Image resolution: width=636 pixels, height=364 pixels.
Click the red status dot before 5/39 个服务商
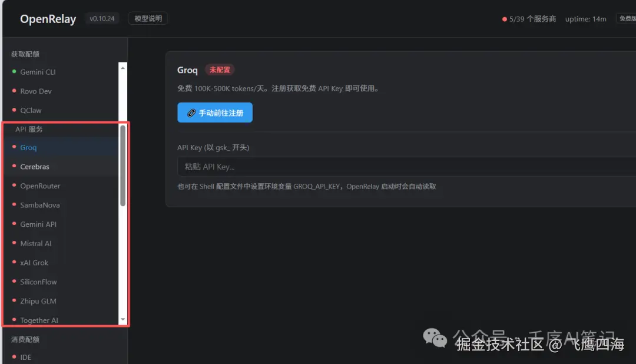point(505,18)
